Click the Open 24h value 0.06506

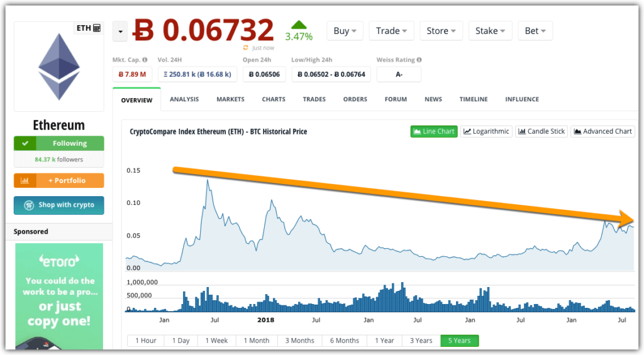[265, 74]
